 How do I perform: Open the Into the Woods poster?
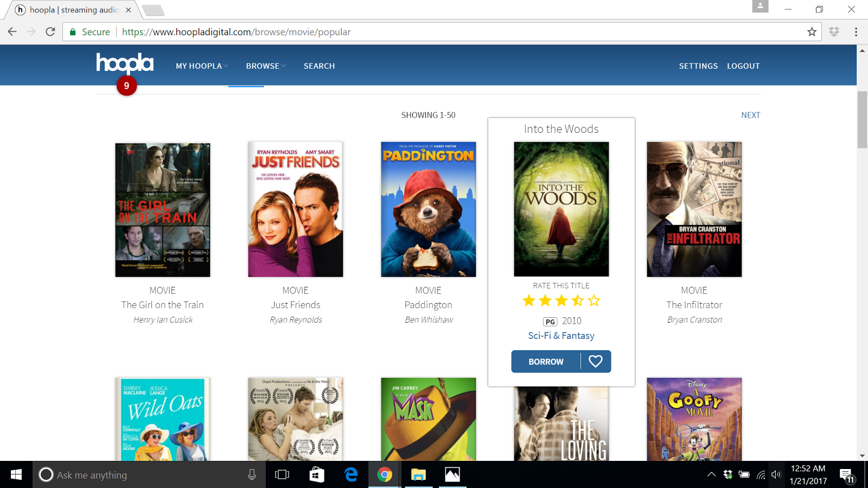[561, 209]
